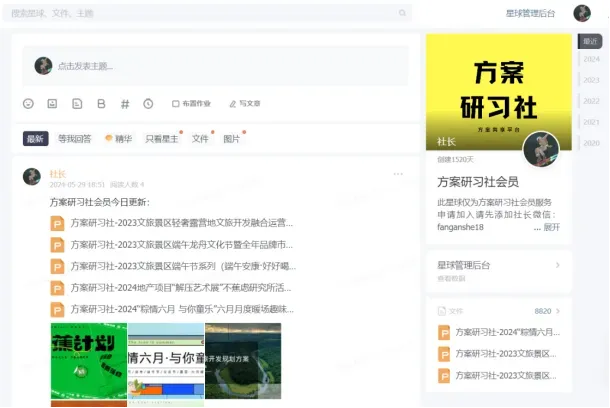
Task: Insert a hashtag topic with # icon
Action: click(125, 104)
